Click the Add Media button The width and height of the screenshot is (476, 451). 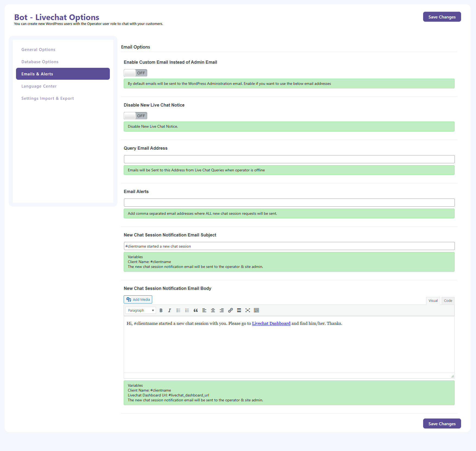point(138,299)
